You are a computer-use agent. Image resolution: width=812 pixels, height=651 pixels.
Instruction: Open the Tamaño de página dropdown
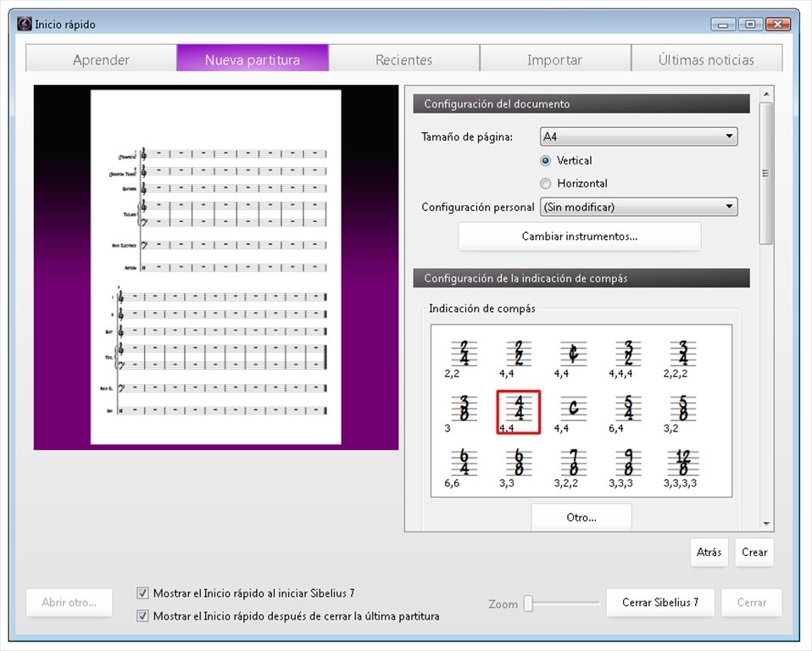(x=638, y=136)
